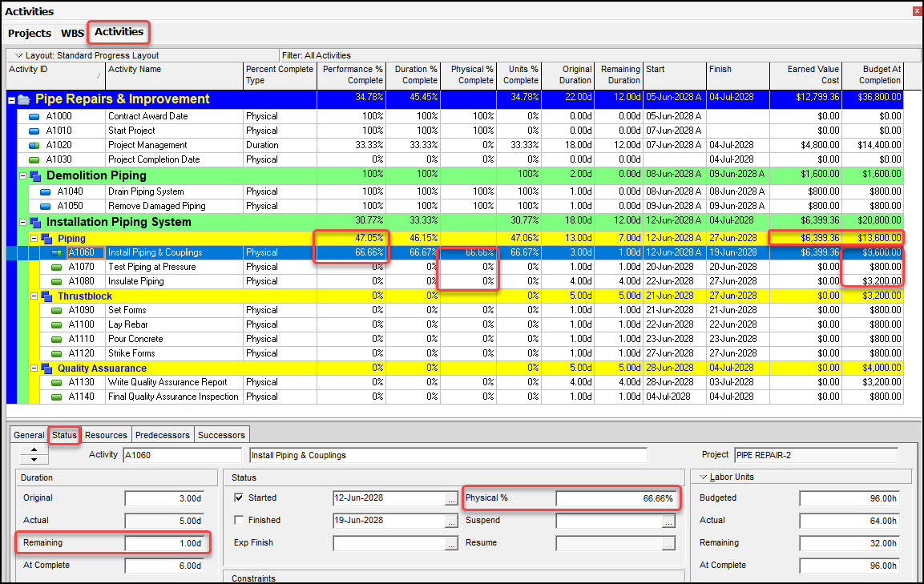The height and width of the screenshot is (584, 924).
Task: Click the A1100 activity icon
Action: (x=57, y=324)
